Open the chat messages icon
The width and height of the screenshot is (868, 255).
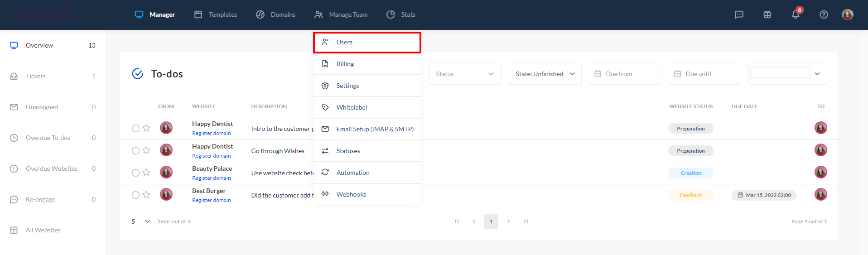(739, 15)
